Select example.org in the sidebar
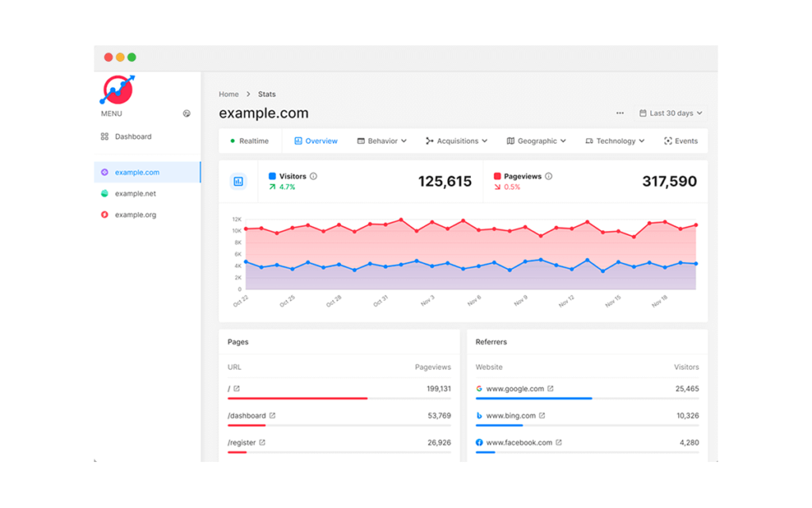Viewport: 812px width, 508px height. coord(147,214)
